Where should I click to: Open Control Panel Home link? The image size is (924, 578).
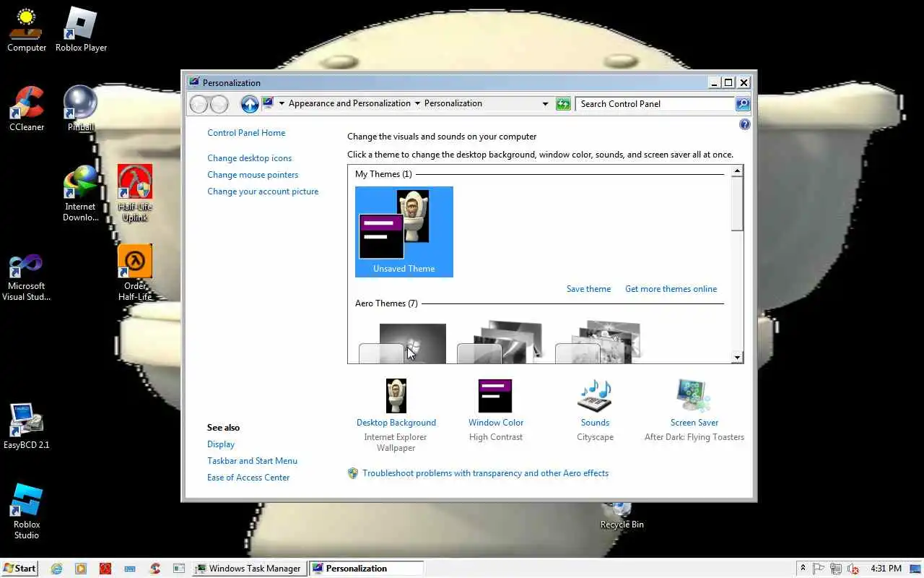246,133
